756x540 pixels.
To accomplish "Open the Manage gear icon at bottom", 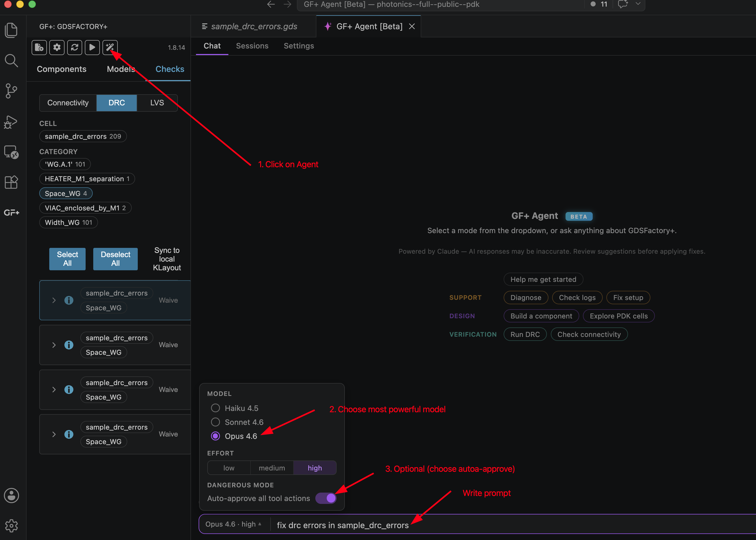I will pos(11,526).
